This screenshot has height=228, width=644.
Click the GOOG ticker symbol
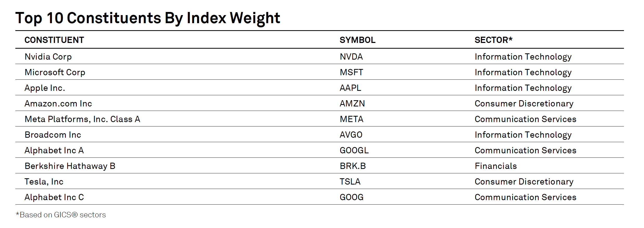click(x=352, y=197)
